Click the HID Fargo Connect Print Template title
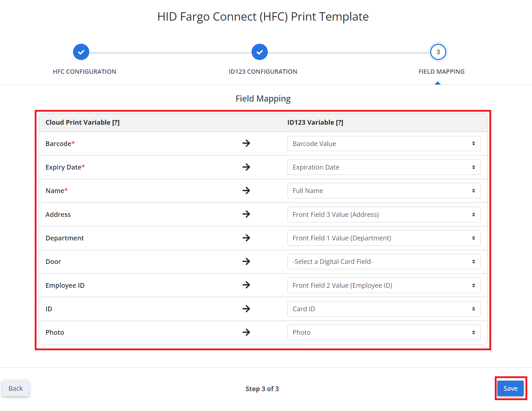Image resolution: width=532 pixels, height=411 pixels. click(x=263, y=17)
